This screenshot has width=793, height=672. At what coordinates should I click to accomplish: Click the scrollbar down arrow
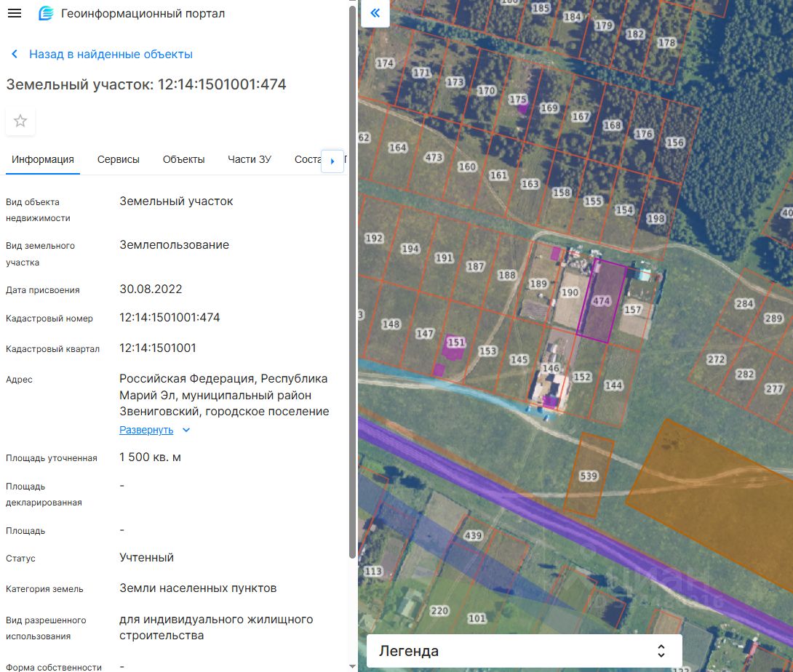pos(353,666)
